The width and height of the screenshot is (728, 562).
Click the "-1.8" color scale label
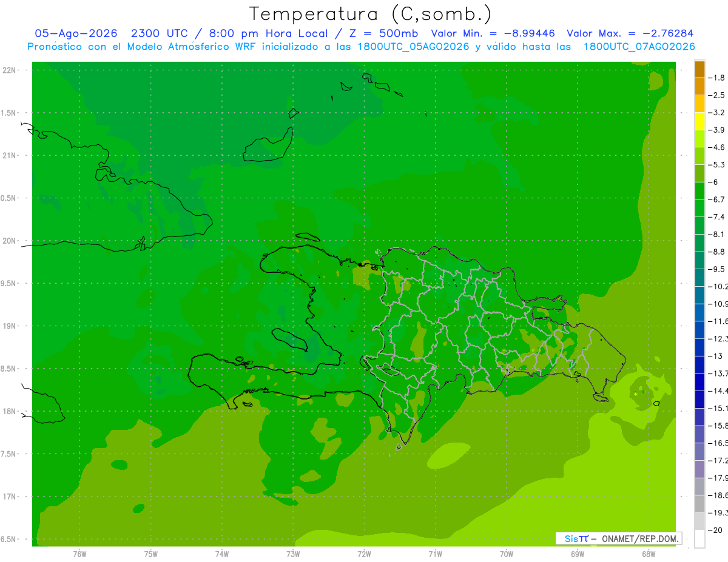click(717, 78)
